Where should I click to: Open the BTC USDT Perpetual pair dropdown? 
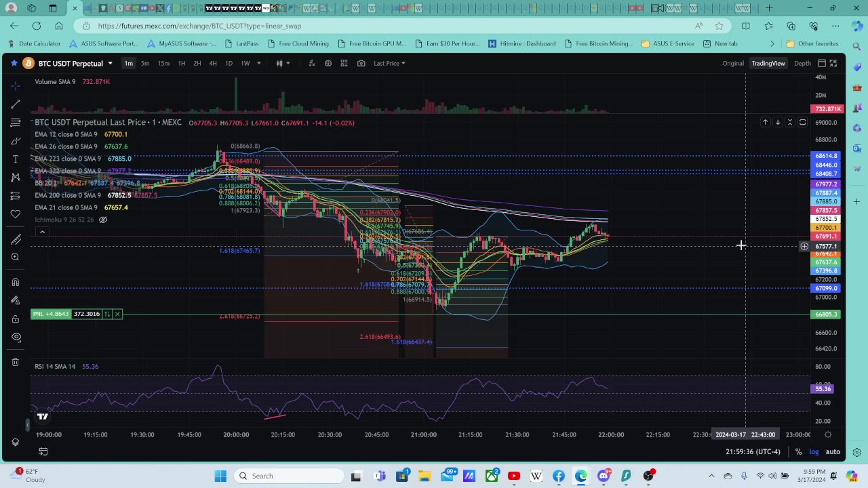tap(110, 63)
